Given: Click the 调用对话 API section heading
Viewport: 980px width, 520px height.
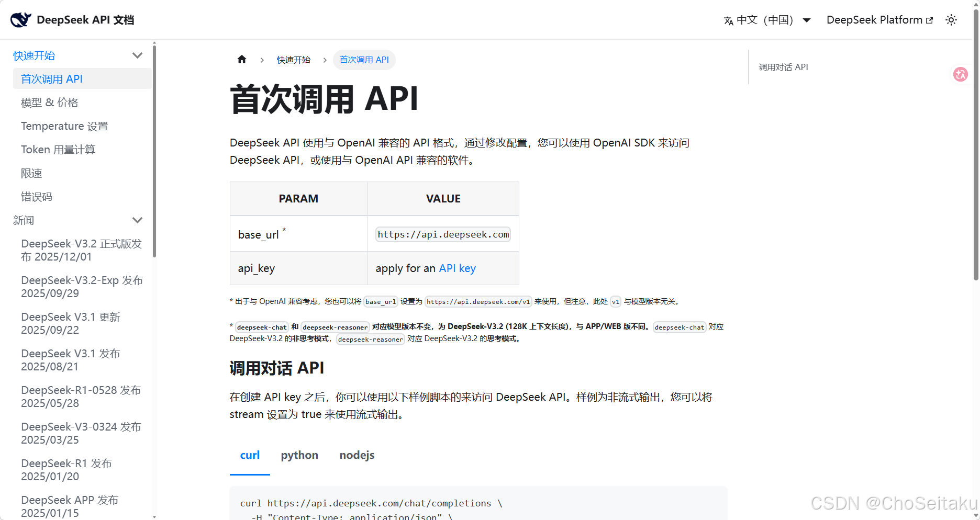Looking at the screenshot, I should (277, 368).
